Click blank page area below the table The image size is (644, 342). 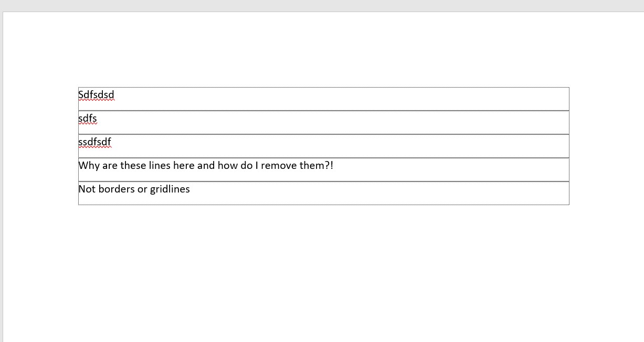click(323, 273)
